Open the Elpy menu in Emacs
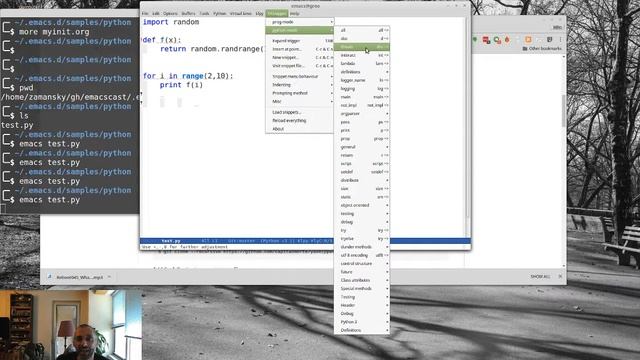This screenshot has width=640, height=360. coord(259,13)
